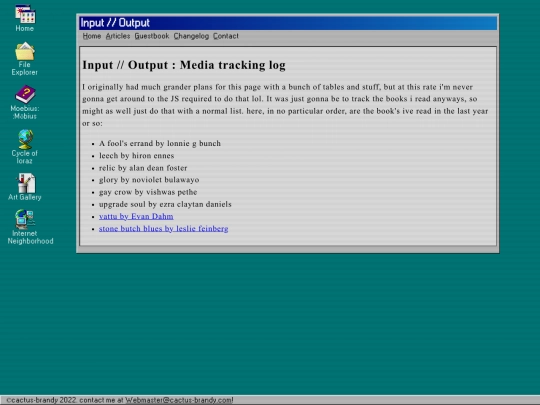
Task: Follow the stone butch blues link
Action: coord(164,229)
